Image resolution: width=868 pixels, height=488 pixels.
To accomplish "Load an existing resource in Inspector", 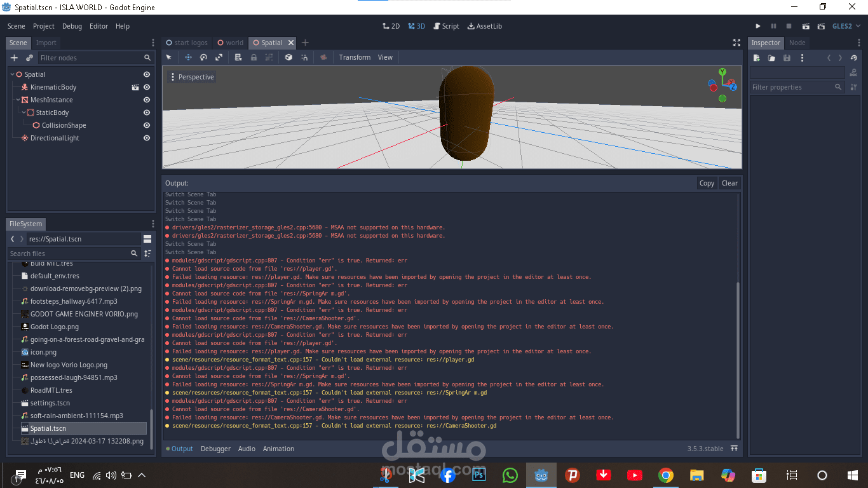I will click(x=771, y=58).
